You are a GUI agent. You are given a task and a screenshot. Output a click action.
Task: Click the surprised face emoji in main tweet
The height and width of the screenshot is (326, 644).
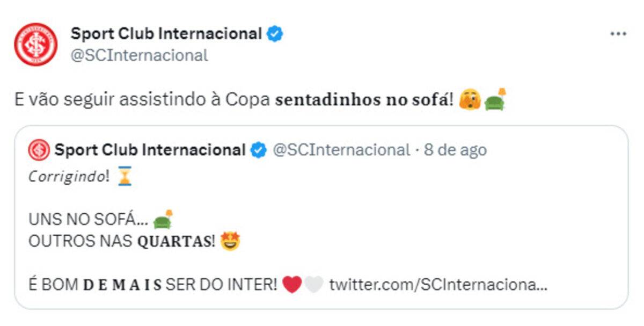(470, 100)
